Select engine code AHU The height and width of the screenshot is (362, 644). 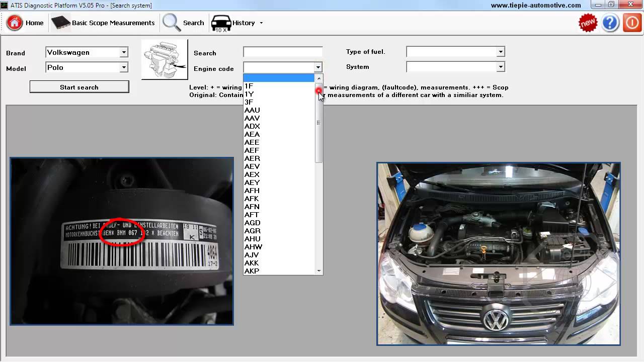[x=279, y=239]
